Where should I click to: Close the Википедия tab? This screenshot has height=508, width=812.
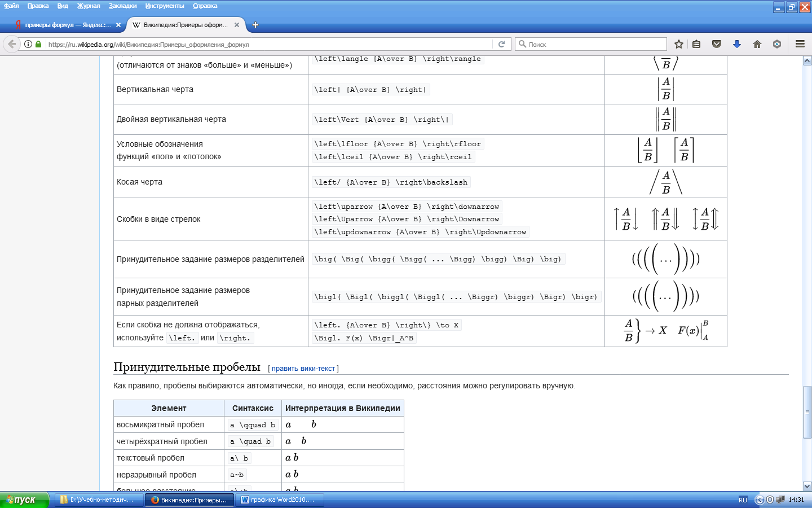[x=237, y=25]
